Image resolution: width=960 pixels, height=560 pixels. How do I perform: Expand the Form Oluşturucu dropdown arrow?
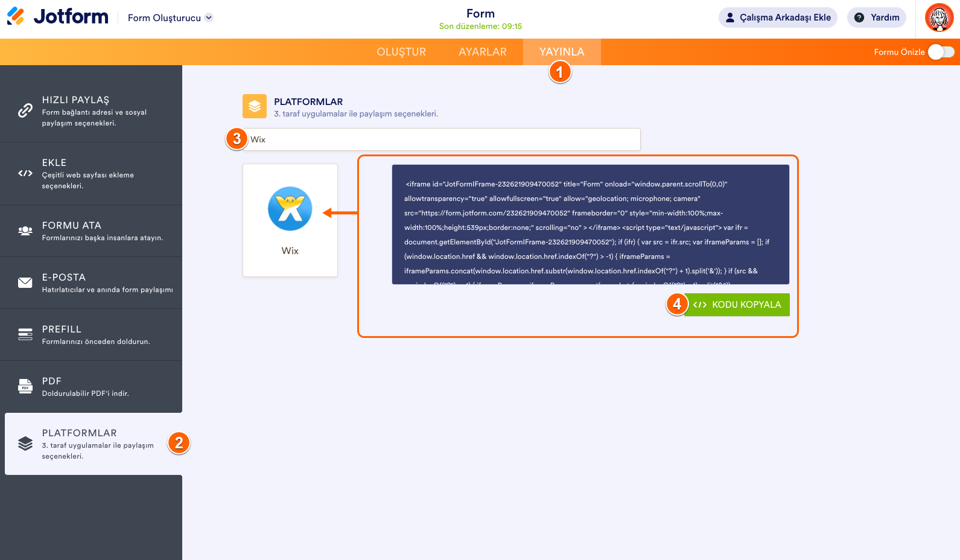click(x=209, y=17)
